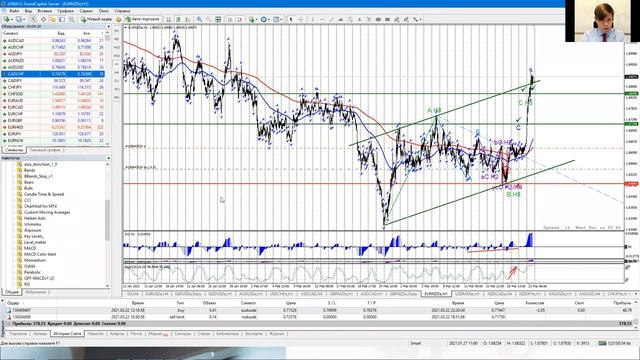The image size is (640, 360).
Task: Close the Navigator panel
Action: (x=108, y=158)
